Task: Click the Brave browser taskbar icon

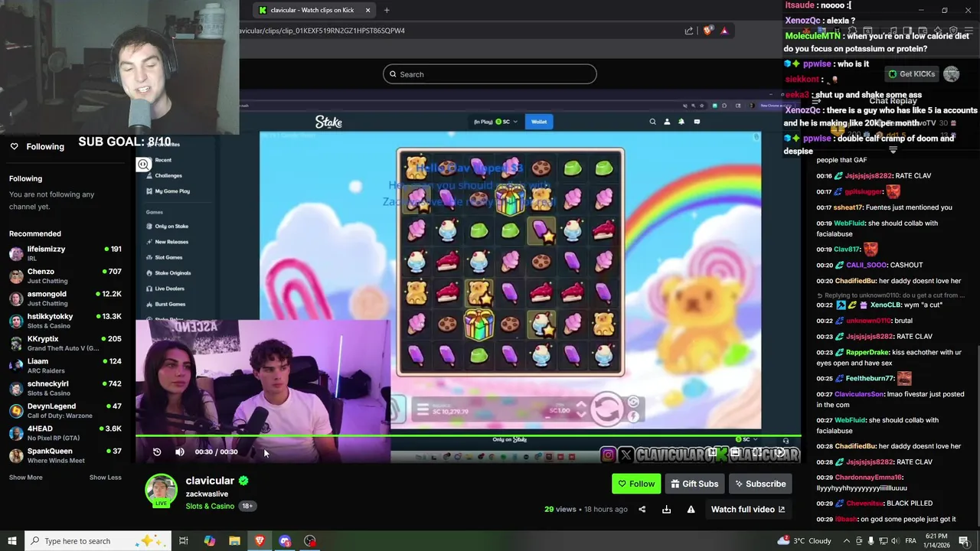Action: 260,541
